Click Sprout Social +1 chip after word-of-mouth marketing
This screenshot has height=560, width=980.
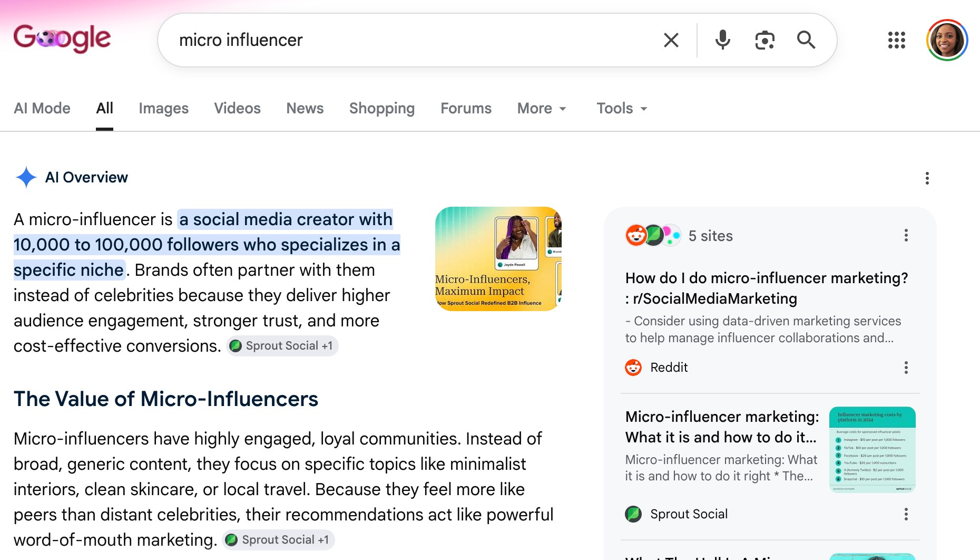[278, 540]
